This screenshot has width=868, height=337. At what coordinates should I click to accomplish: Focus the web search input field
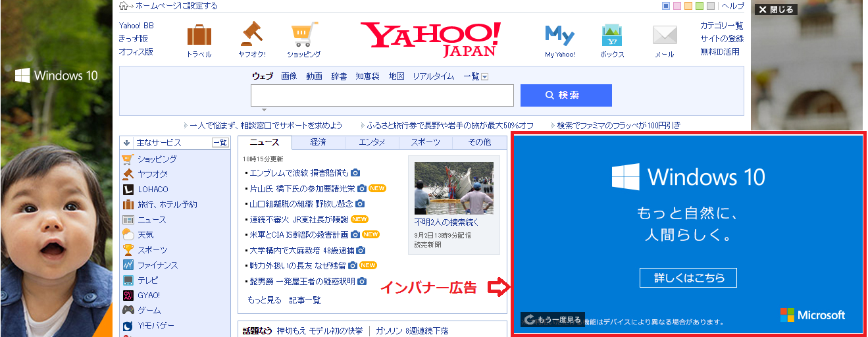(x=382, y=95)
